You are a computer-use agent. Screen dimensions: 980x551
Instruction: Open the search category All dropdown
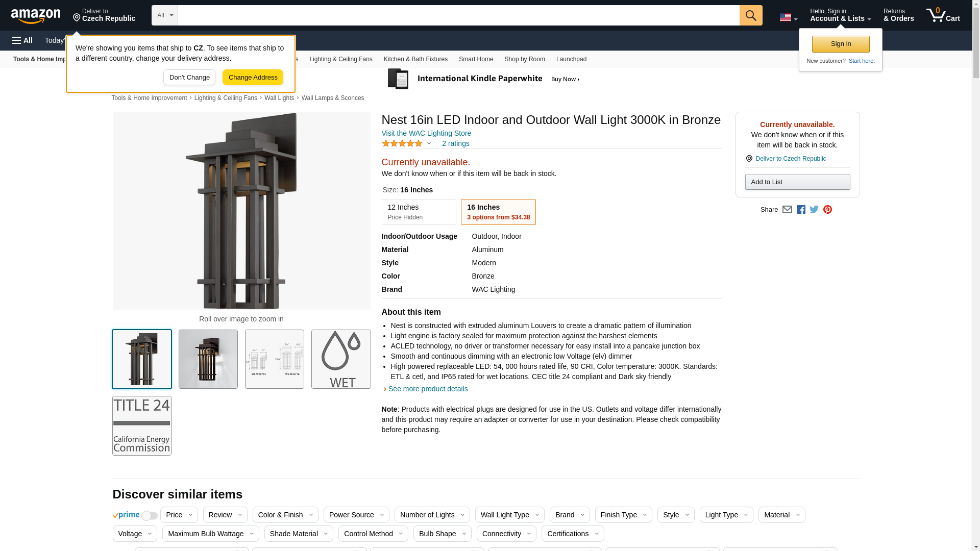tap(164, 15)
